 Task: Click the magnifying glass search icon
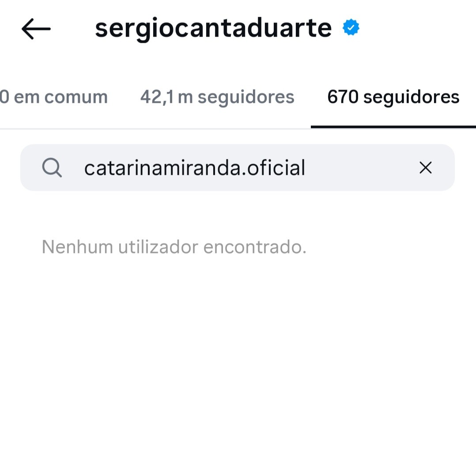click(x=52, y=168)
